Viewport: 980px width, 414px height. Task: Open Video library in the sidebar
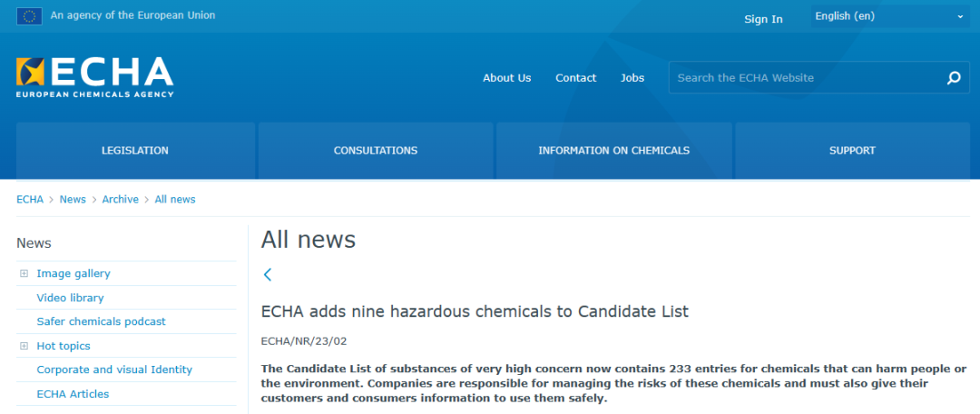pyautogui.click(x=70, y=298)
